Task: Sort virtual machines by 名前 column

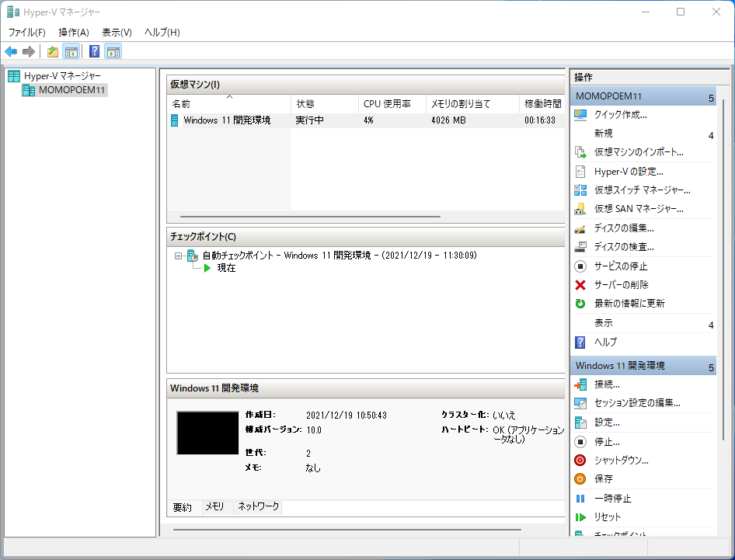Action: (x=228, y=104)
